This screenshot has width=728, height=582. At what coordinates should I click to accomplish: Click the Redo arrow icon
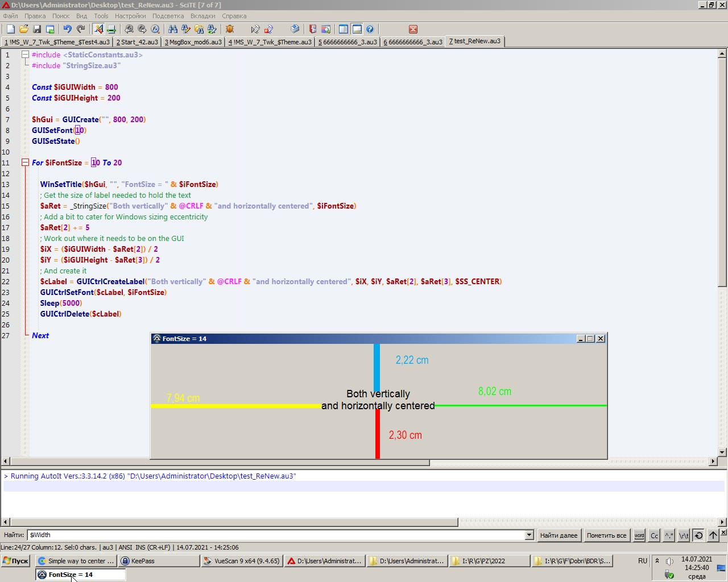[x=81, y=29]
